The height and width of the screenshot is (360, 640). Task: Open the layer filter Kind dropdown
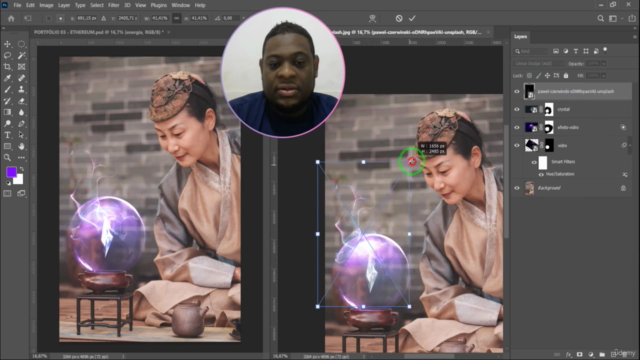coord(531,51)
